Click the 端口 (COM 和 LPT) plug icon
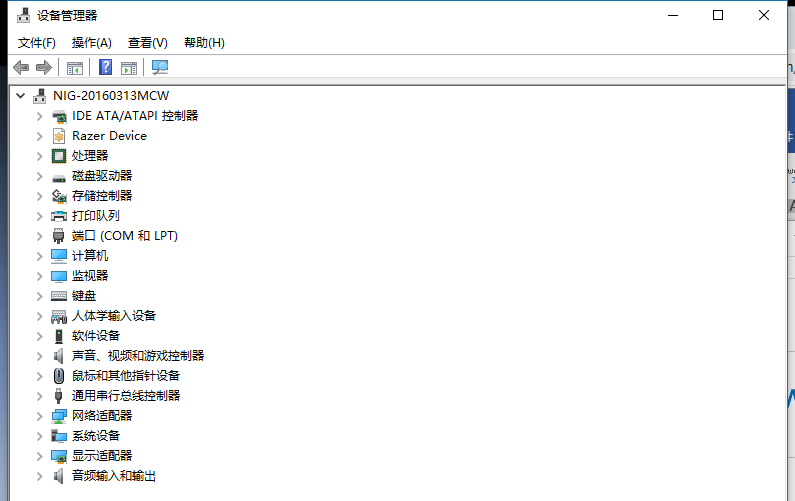Image resolution: width=795 pixels, height=501 pixels. pos(59,236)
